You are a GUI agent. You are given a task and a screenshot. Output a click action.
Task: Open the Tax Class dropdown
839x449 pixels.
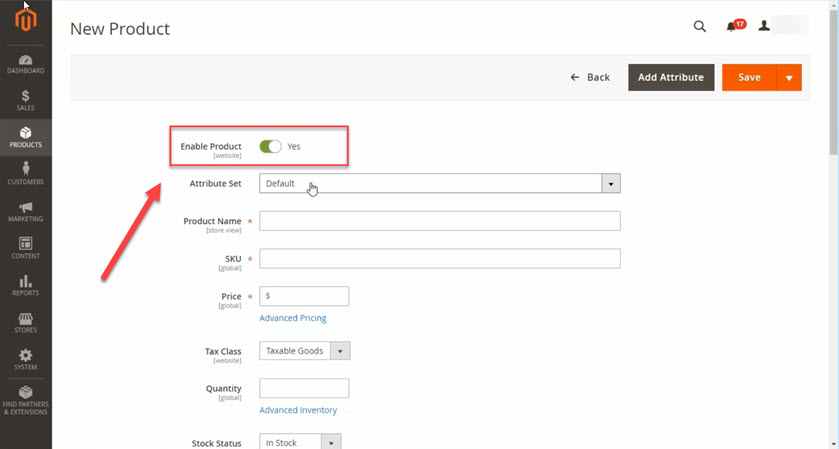304,351
